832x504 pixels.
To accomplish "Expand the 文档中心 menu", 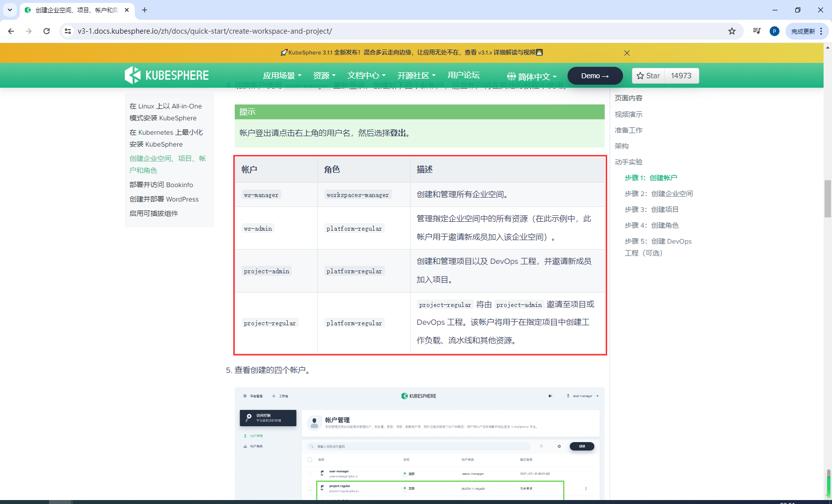I will coord(366,75).
